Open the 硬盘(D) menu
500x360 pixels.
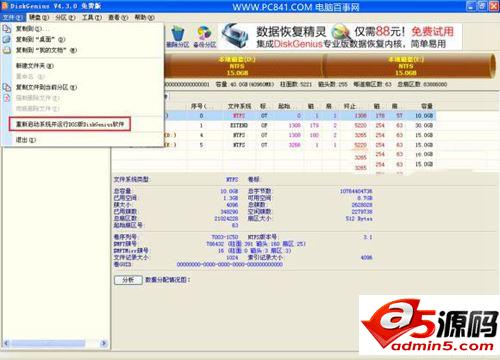point(39,17)
